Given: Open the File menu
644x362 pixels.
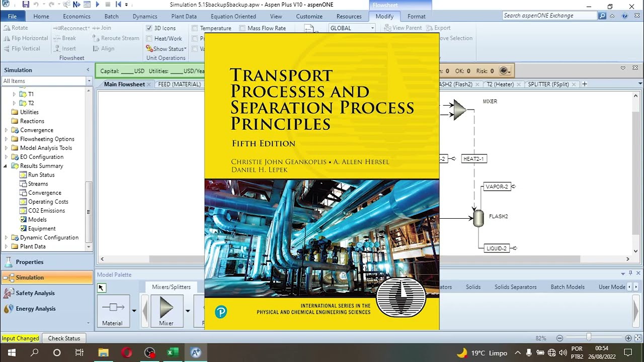Looking at the screenshot, I should coord(13,16).
